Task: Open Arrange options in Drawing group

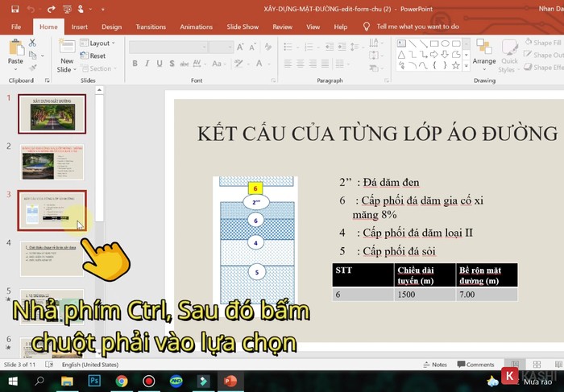Action: (483, 55)
